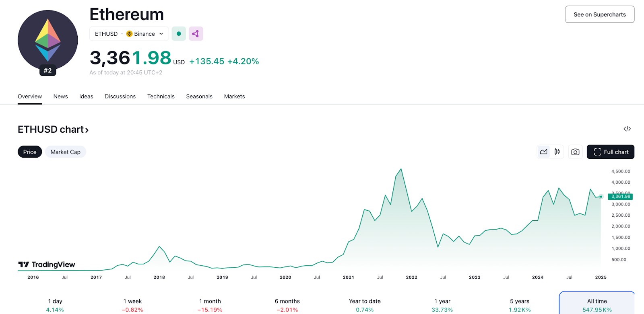The height and width of the screenshot is (314, 644).
Task: Click the TradingView logo on the chart
Action: (x=47, y=265)
